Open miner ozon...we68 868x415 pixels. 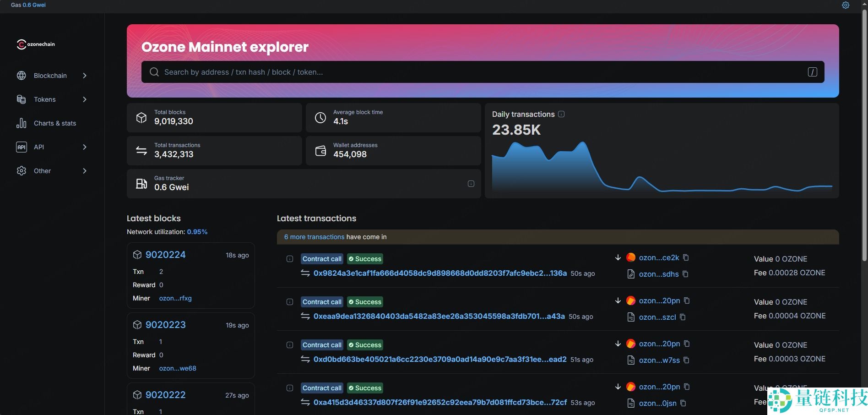point(178,368)
